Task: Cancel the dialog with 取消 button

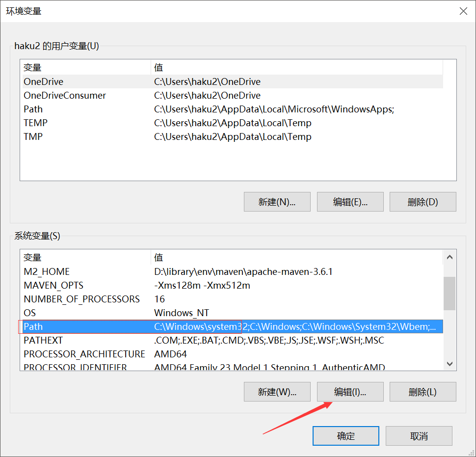Action: point(419,436)
